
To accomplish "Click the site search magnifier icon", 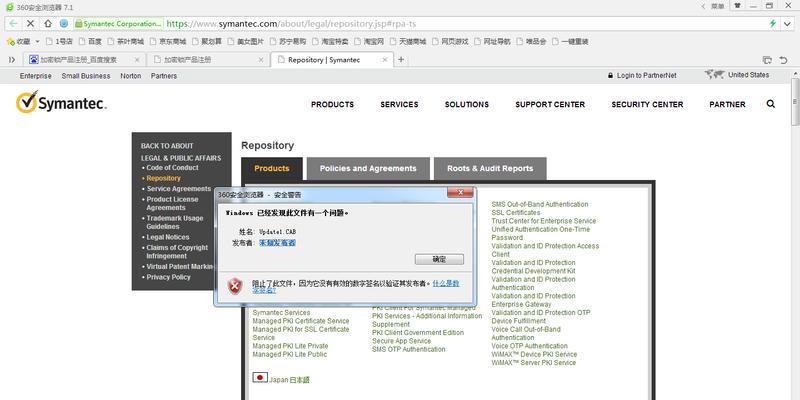I will pos(770,104).
